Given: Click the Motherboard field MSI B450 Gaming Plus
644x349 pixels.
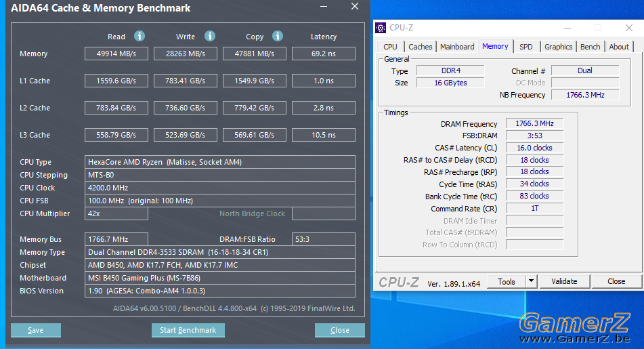Looking at the screenshot, I should click(219, 278).
